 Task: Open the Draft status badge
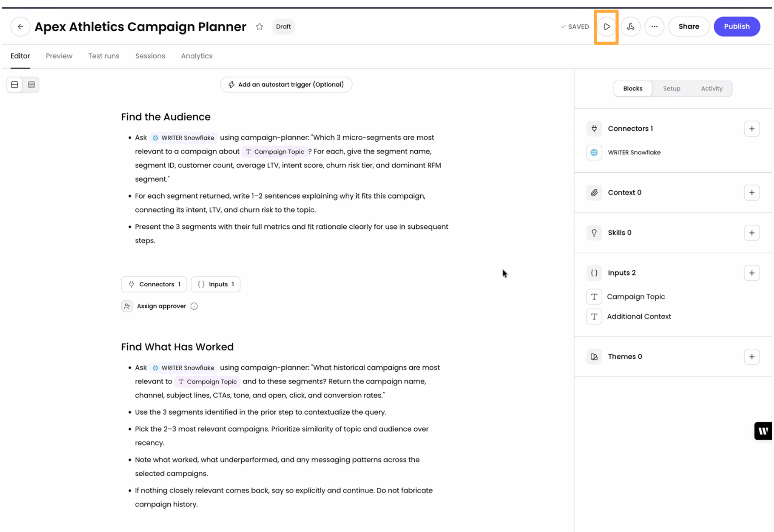283,26
